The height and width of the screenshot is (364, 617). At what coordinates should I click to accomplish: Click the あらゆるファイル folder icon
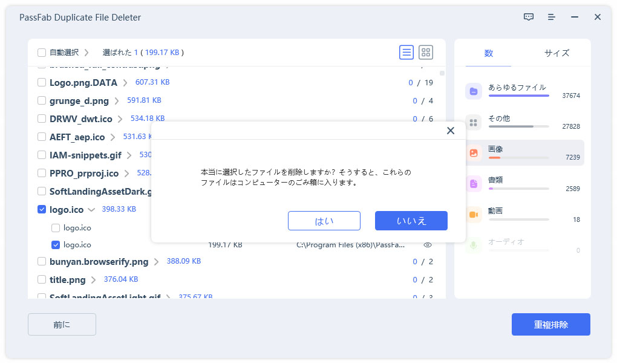[474, 91]
